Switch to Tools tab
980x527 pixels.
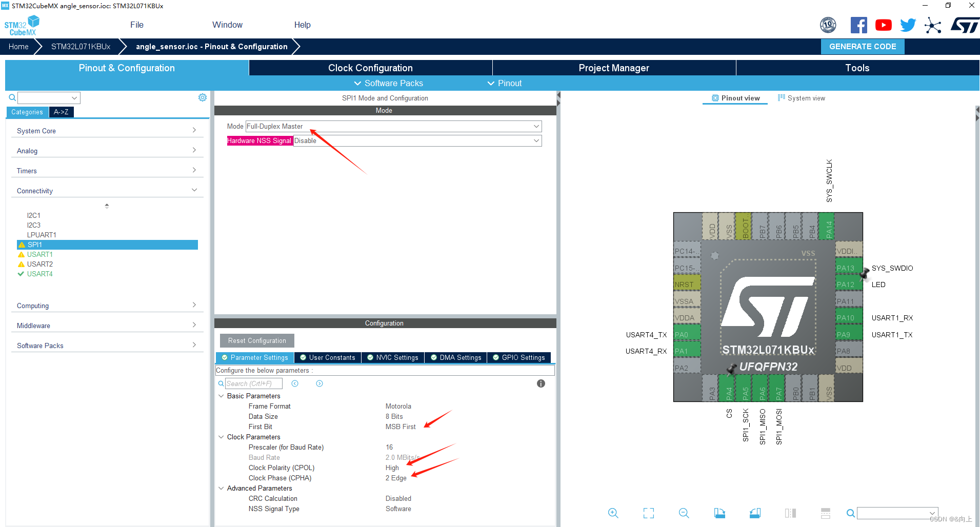[x=857, y=68]
